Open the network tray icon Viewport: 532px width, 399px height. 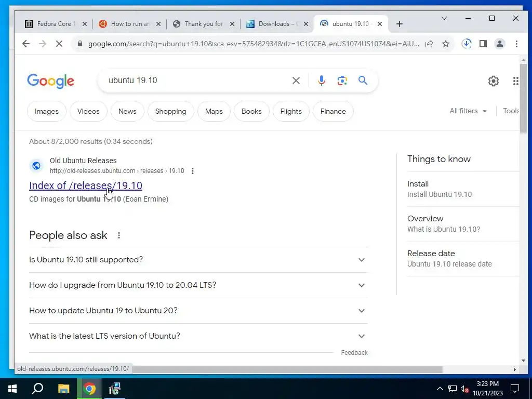coord(453,389)
